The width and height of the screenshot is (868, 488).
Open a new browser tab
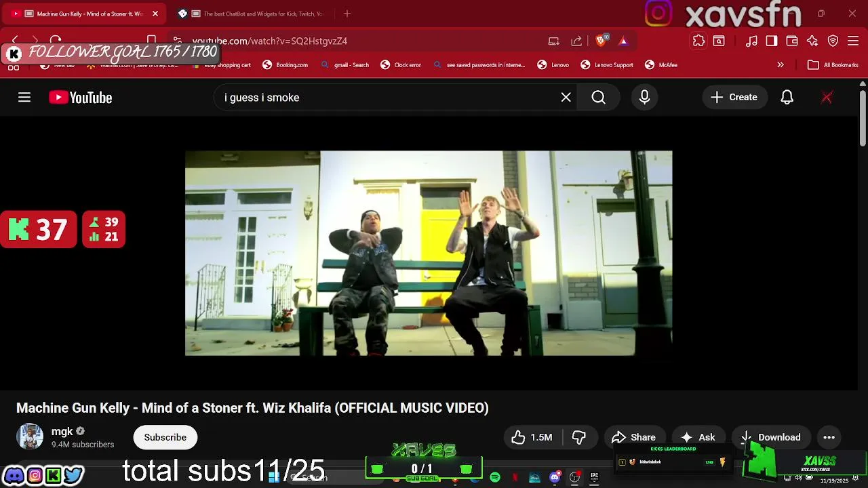coord(347,14)
